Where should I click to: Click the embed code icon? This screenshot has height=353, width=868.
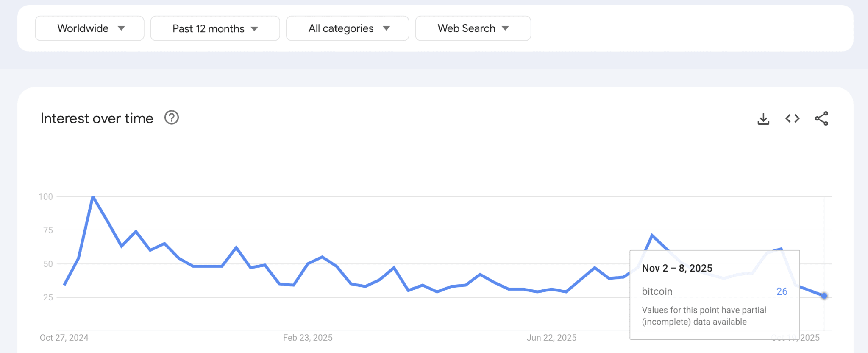click(x=792, y=118)
